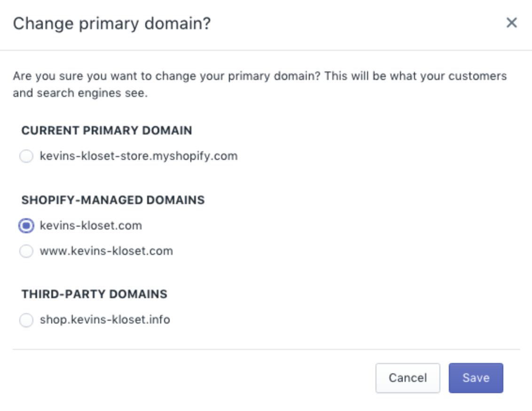Click the kevins-kloset.com label text
This screenshot has width=532, height=411.
(91, 226)
